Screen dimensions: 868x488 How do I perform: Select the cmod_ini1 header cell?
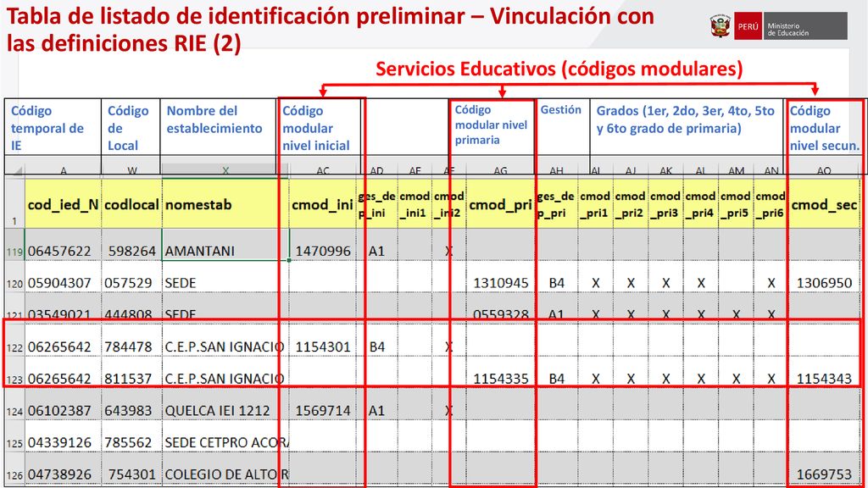point(415,204)
